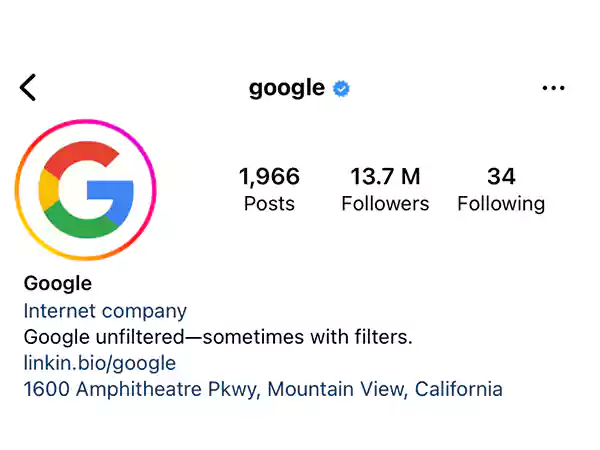600x450 pixels.
Task: Click the blue bar of the G logo
Action: 110,190
